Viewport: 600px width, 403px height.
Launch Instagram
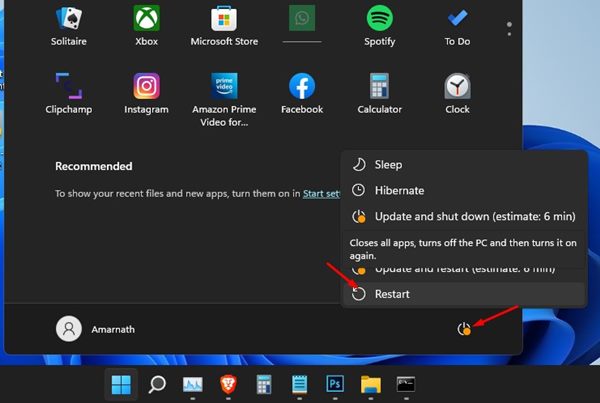147,94
